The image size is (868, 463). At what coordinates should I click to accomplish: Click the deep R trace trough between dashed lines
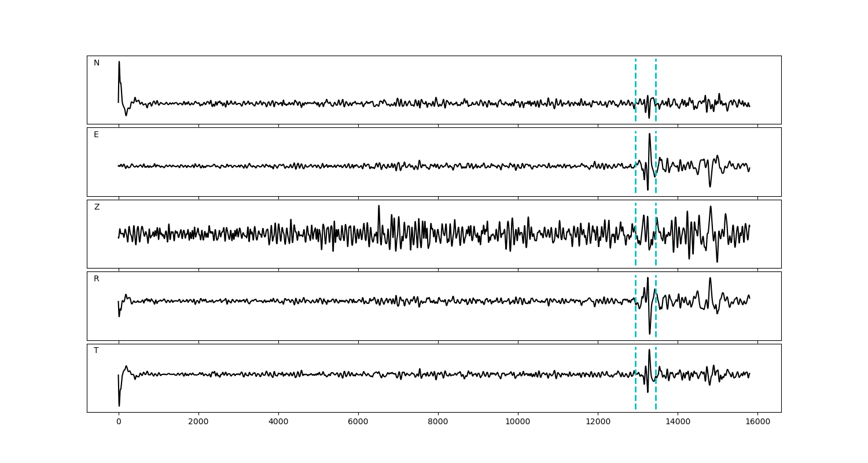[649, 333]
